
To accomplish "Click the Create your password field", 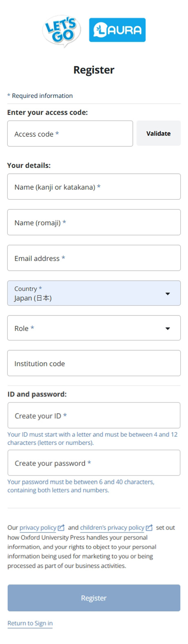I will (94, 463).
